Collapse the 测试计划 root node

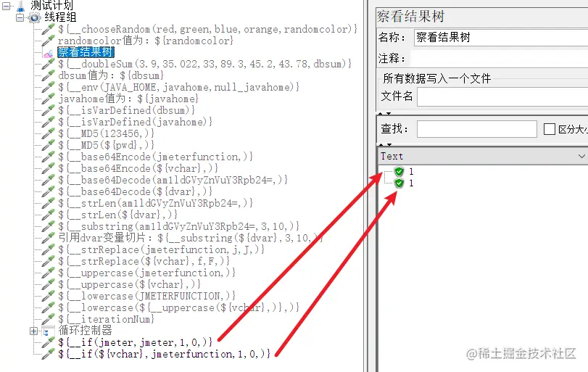[x=7, y=6]
